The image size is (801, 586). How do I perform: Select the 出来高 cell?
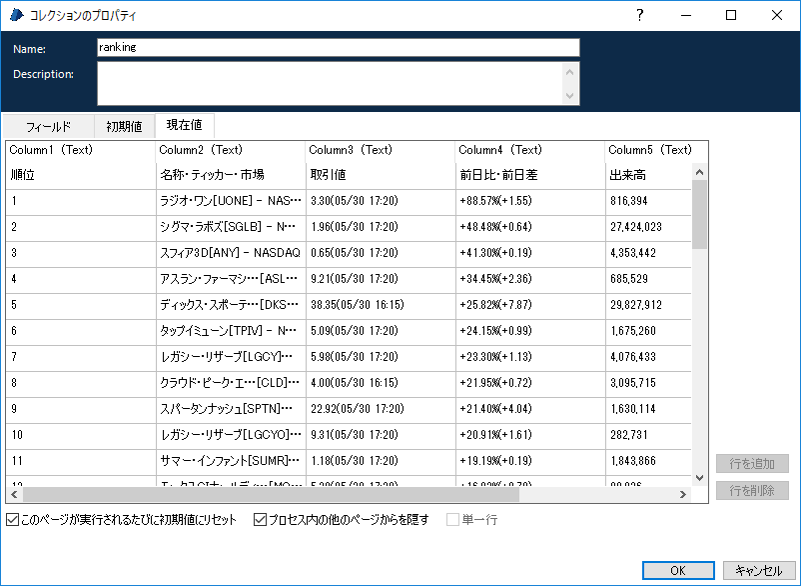pyautogui.click(x=648, y=175)
